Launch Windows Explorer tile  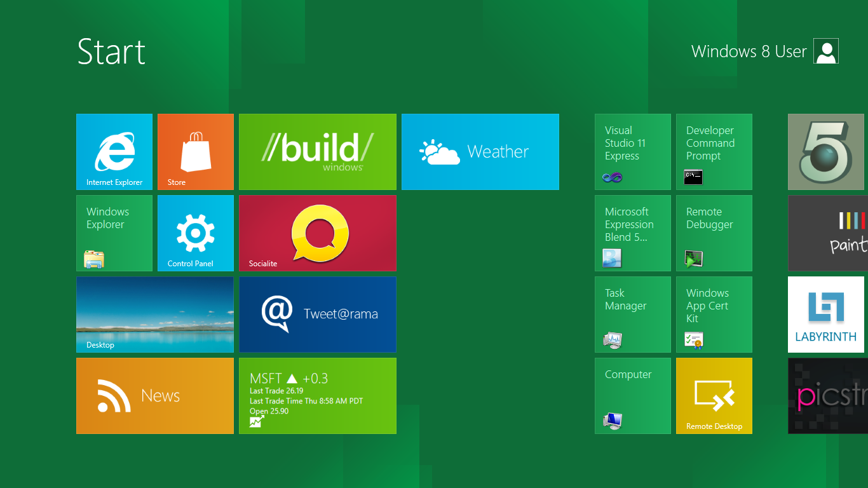tap(114, 233)
